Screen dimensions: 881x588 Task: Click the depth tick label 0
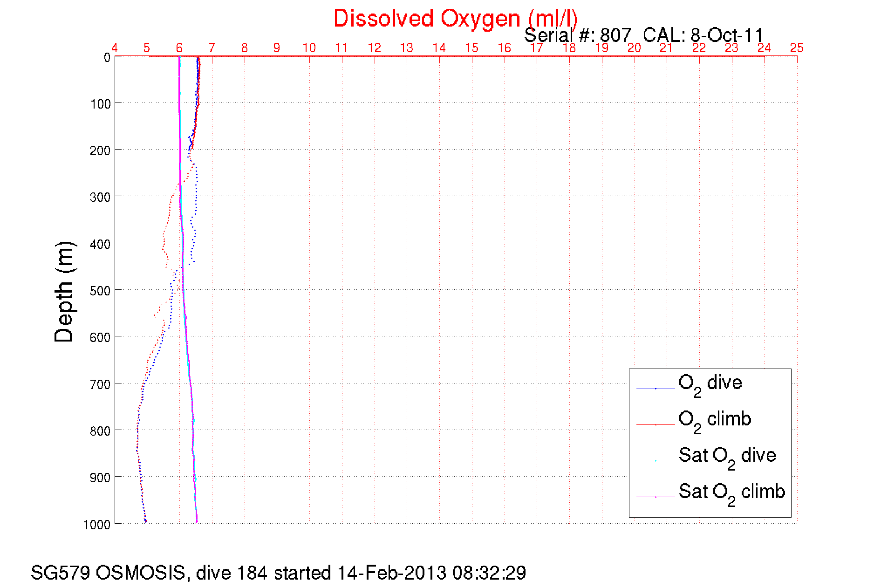click(x=107, y=57)
